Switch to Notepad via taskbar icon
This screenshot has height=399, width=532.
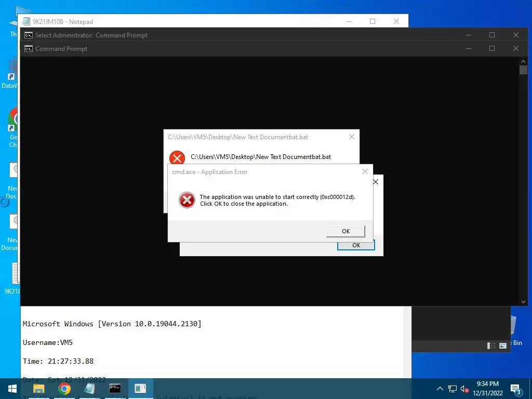[x=89, y=389]
